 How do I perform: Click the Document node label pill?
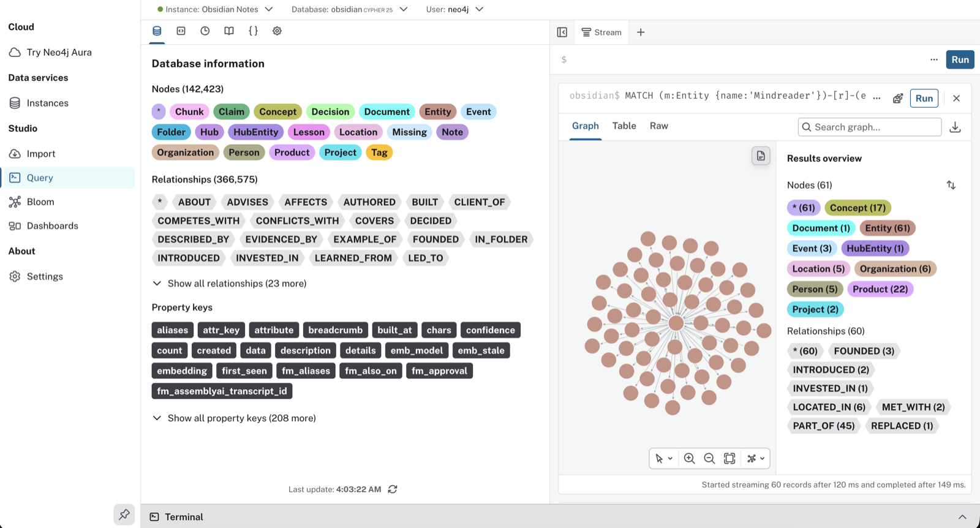pos(386,111)
